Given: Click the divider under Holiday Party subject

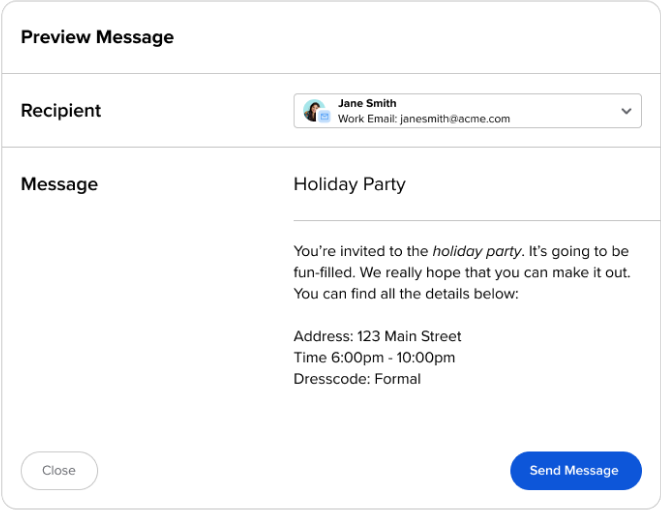Looking at the screenshot, I should [x=476, y=220].
